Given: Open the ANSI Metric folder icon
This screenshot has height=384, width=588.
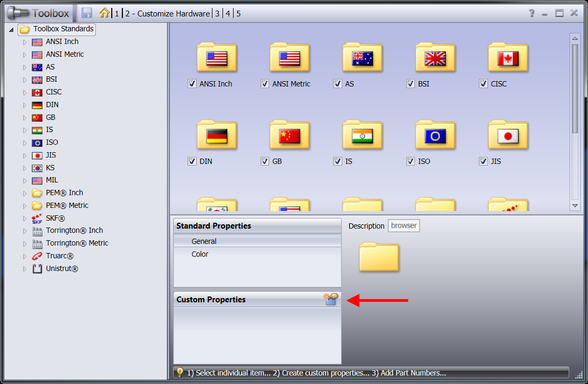Looking at the screenshot, I should coord(290,58).
